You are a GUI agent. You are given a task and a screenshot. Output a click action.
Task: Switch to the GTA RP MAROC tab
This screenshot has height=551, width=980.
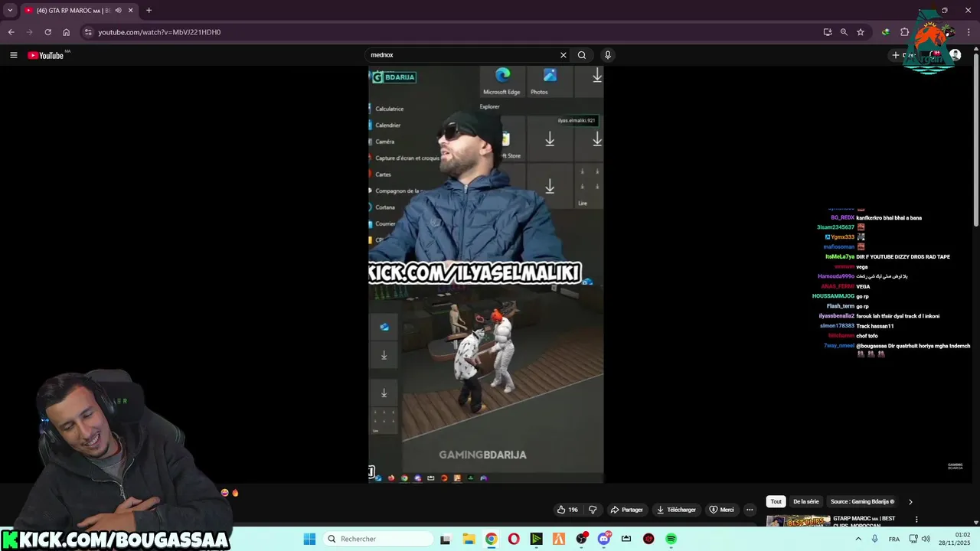pos(78,11)
